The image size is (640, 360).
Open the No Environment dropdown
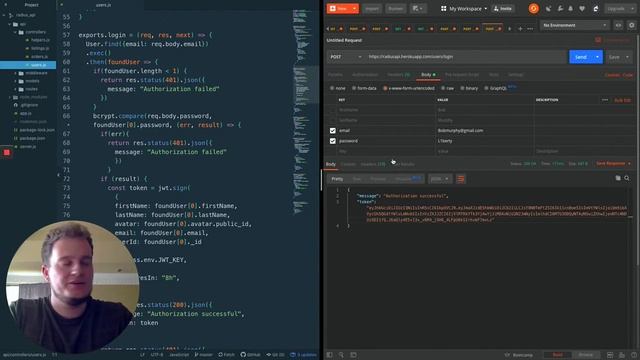(x=574, y=25)
